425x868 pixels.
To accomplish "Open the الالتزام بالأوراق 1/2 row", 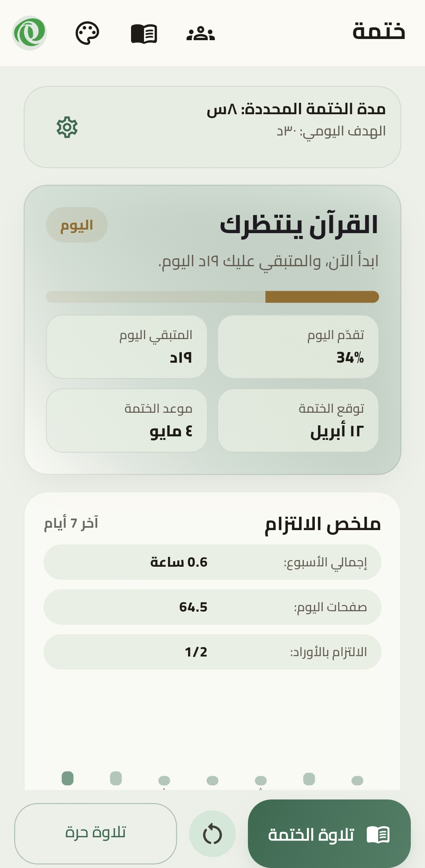I will (x=213, y=653).
